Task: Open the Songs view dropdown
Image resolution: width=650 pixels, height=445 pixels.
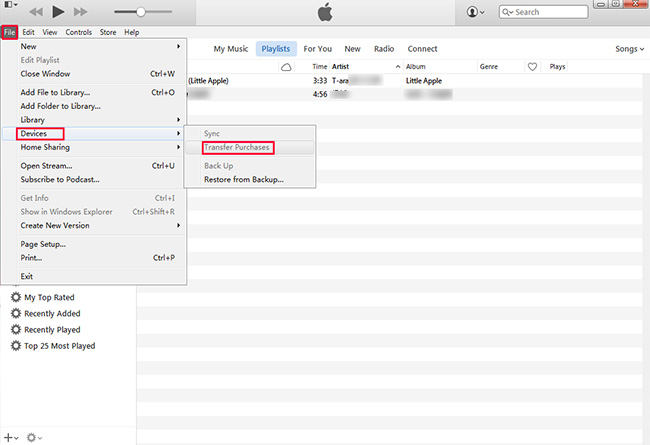Action: [630, 49]
